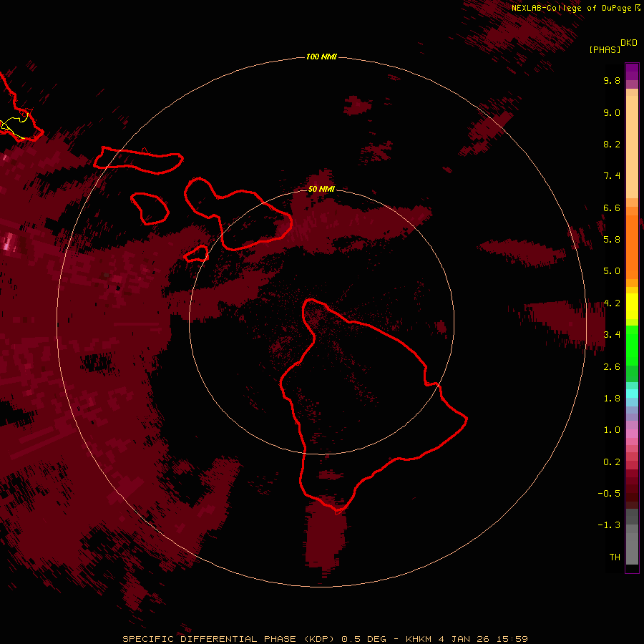Click the 15:59 timestamp
Image resolution: width=644 pixels, height=644 pixels.
tap(512, 639)
